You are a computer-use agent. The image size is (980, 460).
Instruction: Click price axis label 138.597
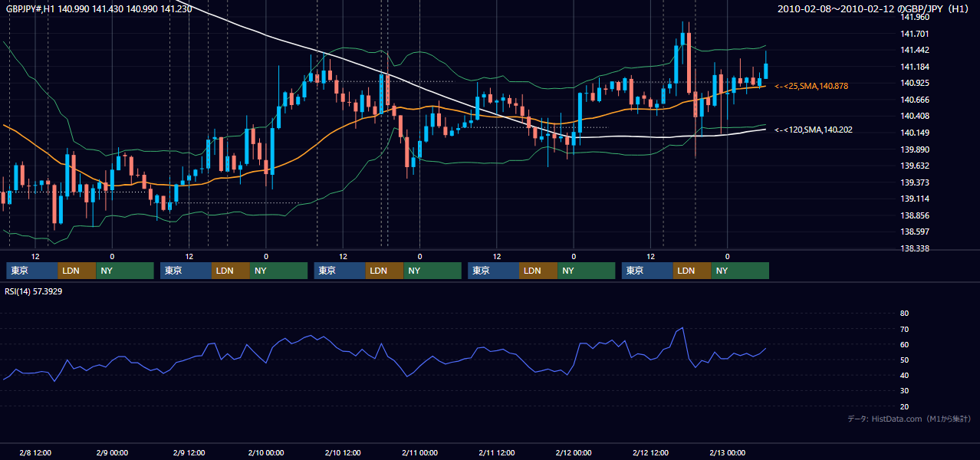click(x=916, y=232)
